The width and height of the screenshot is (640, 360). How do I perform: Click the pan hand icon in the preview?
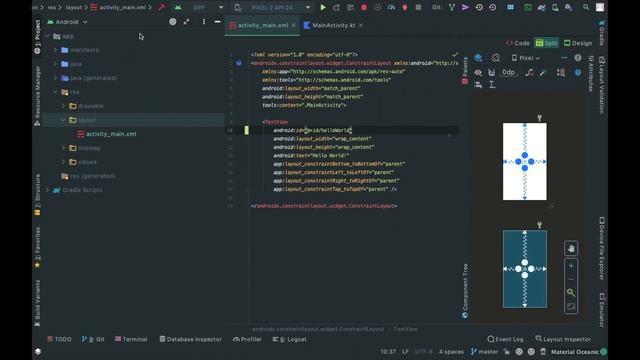tap(571, 249)
